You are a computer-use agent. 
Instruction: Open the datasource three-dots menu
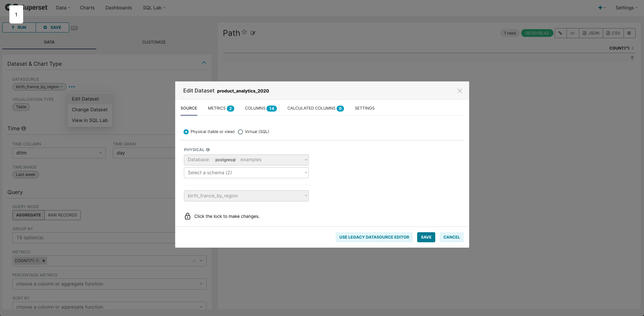[x=72, y=87]
